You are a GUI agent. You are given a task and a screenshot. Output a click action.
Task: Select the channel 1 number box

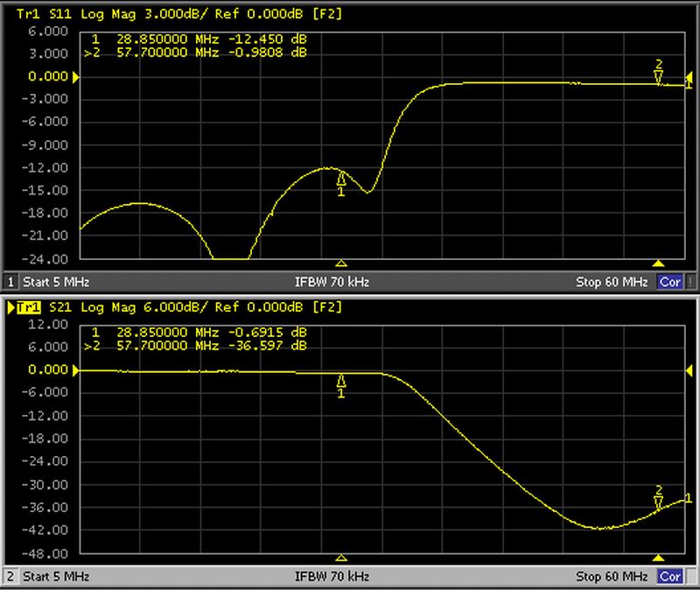tap(11, 283)
